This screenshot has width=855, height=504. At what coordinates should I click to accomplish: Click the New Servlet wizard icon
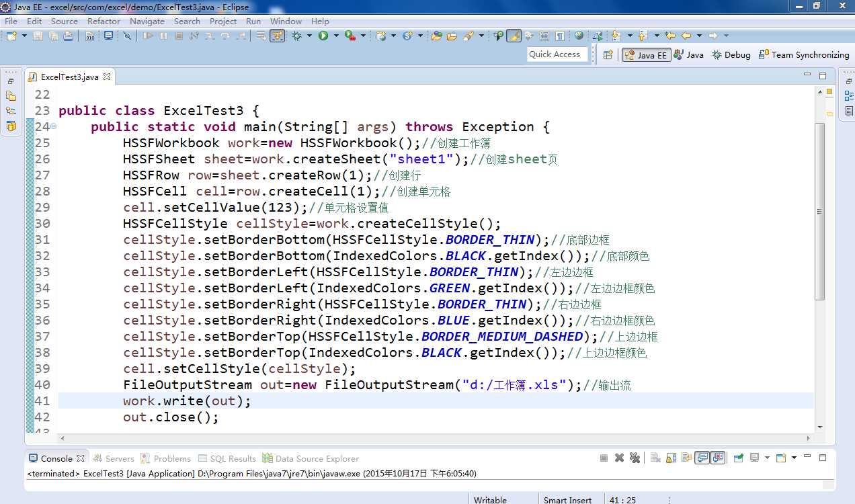pos(406,36)
